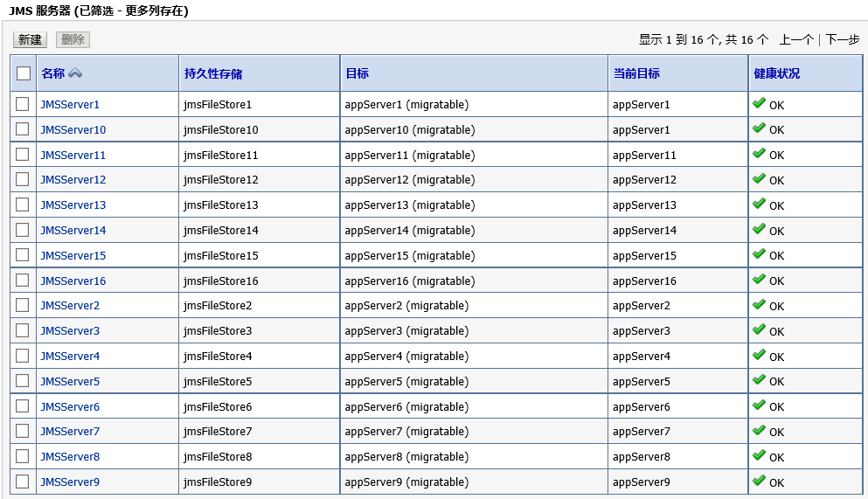Open the JMSServer9 link
Image resolution: width=868 pixels, height=499 pixels.
pyautogui.click(x=70, y=482)
